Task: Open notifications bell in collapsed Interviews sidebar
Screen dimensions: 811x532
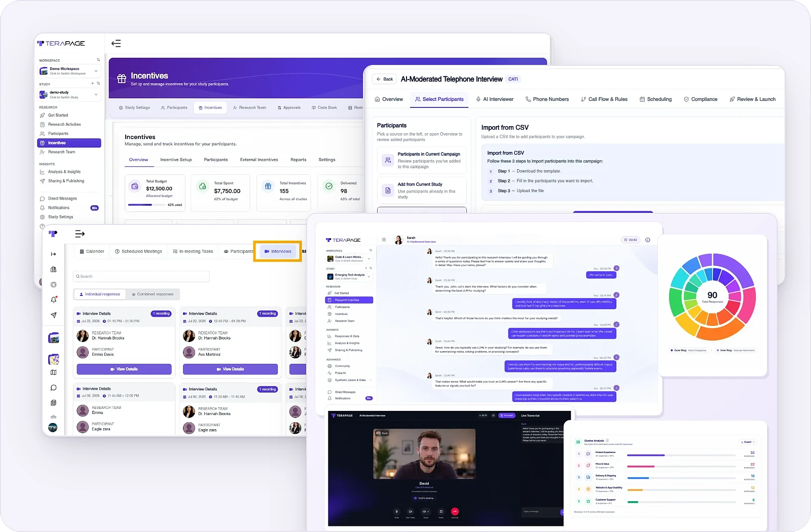Action: 54,300
